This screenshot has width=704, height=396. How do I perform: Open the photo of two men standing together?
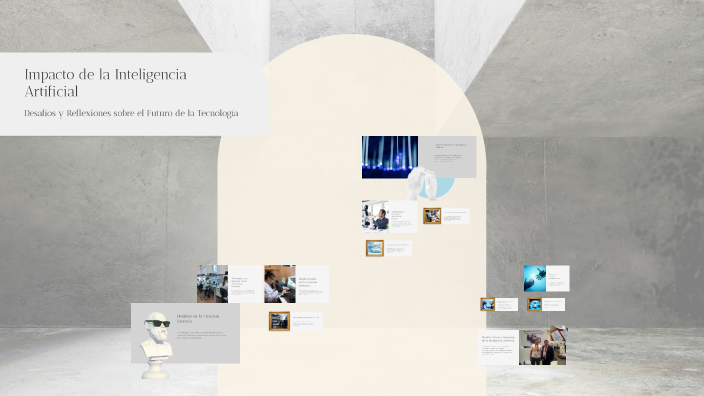542,348
